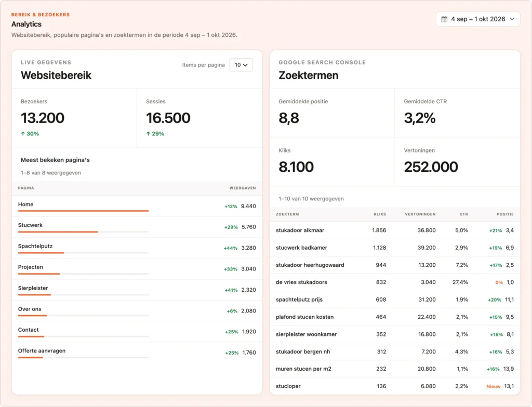Click the 1–10 van 10 weergegeven text

[311, 199]
